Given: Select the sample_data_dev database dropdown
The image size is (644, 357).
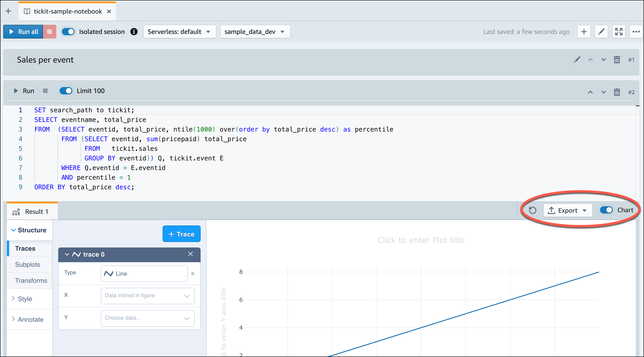Looking at the screenshot, I should click(x=255, y=31).
